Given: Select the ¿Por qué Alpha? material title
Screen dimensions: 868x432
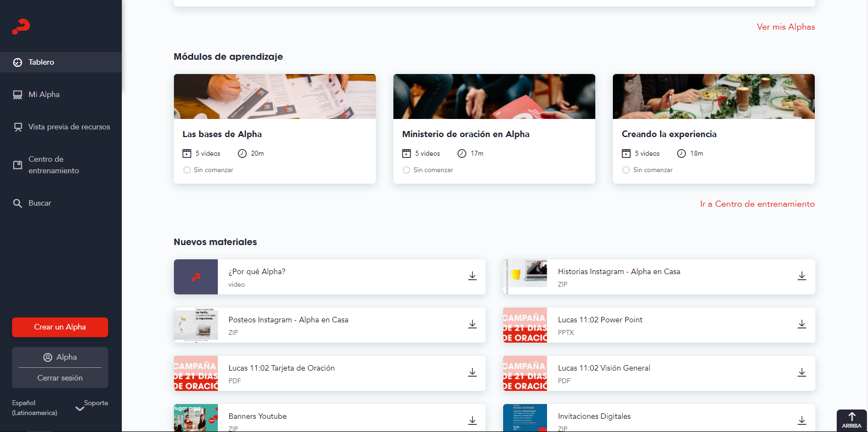Looking at the screenshot, I should click(257, 272).
